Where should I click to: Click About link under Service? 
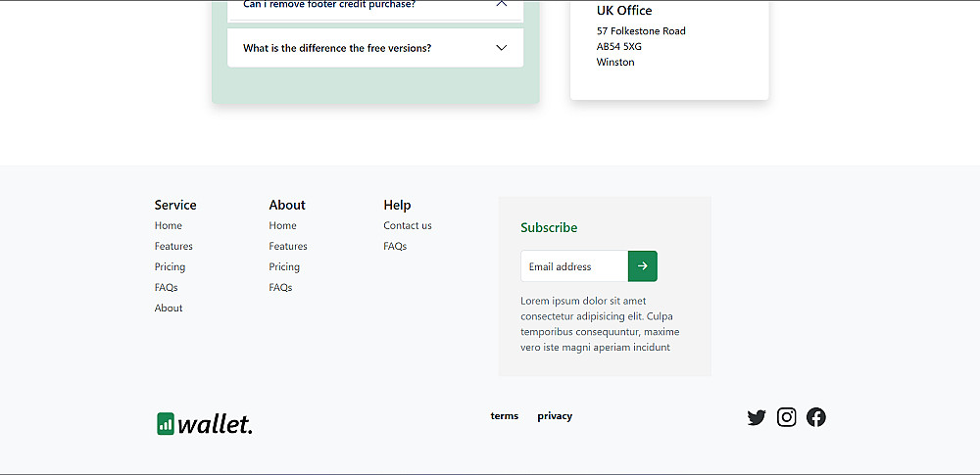(169, 308)
